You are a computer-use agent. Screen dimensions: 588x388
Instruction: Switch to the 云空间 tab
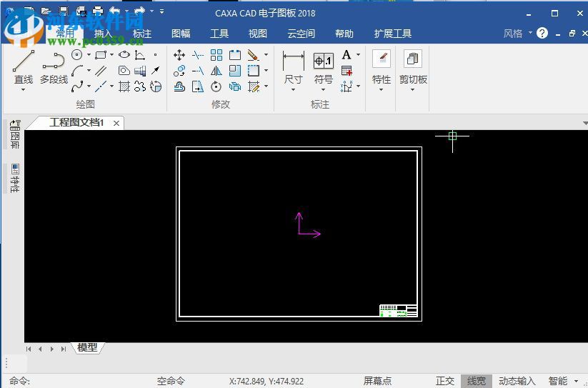(x=301, y=34)
